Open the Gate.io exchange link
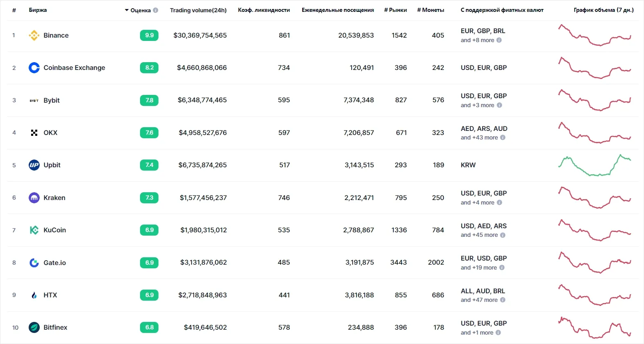 55,263
